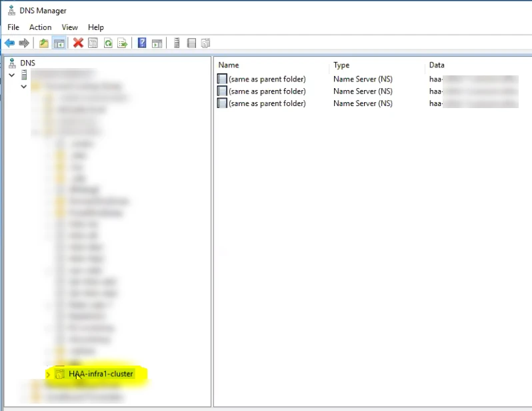The width and height of the screenshot is (532, 411).
Task: Click 'Name Server (NS)' type in first row
Action: click(x=363, y=79)
